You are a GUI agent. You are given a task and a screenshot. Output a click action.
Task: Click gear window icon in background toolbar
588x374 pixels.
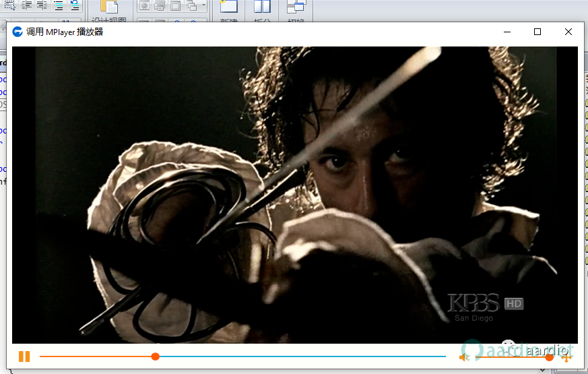[x=144, y=5]
